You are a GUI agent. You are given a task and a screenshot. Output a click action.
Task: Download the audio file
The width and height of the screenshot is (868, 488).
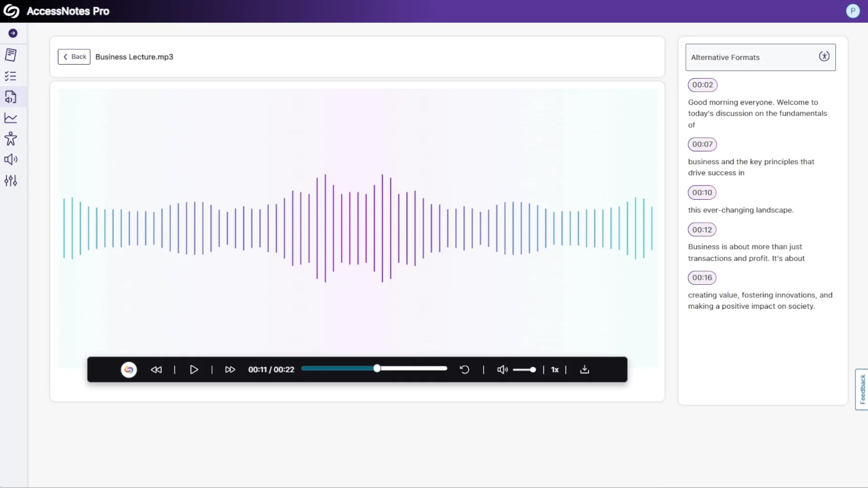click(585, 370)
